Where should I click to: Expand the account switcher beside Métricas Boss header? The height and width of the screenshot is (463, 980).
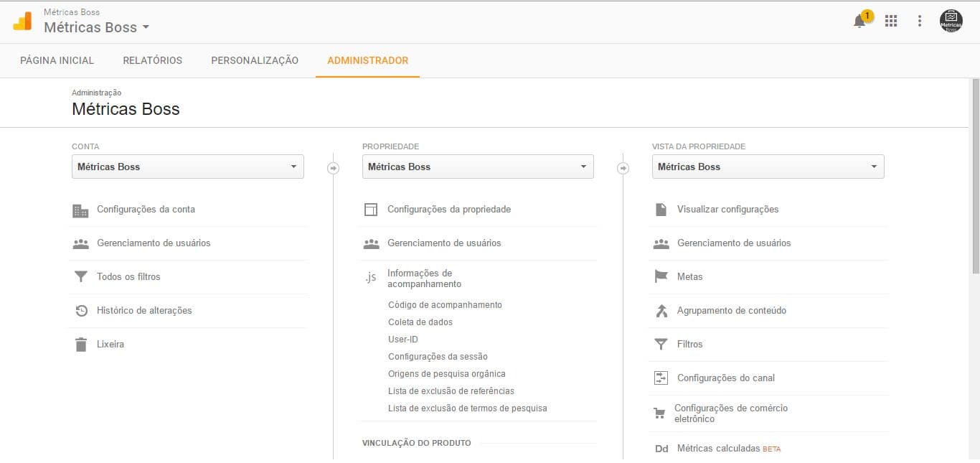(146, 27)
